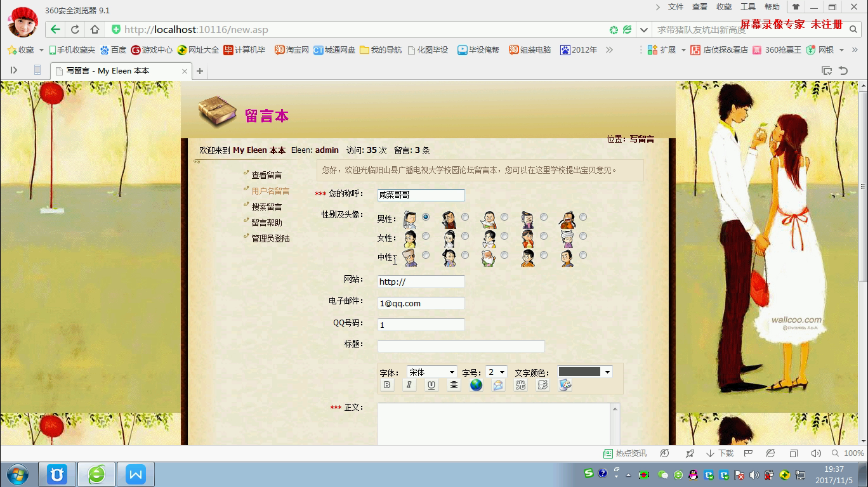Select second female avatar radio button

(x=465, y=236)
